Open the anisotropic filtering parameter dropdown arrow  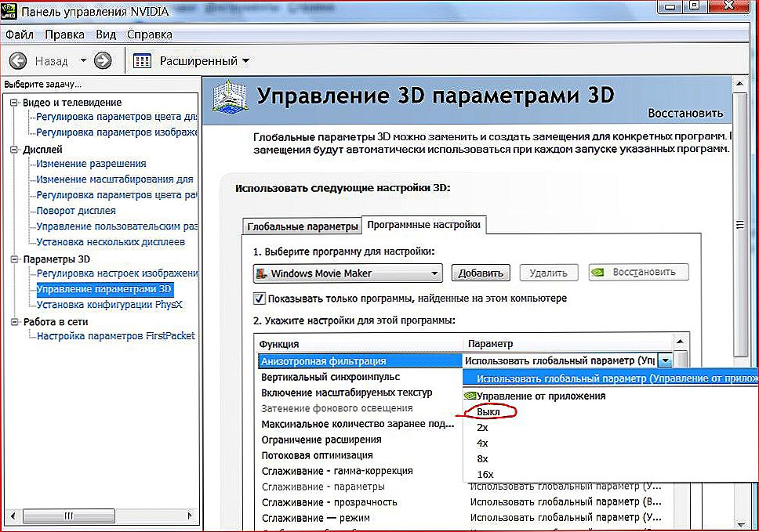(666, 360)
